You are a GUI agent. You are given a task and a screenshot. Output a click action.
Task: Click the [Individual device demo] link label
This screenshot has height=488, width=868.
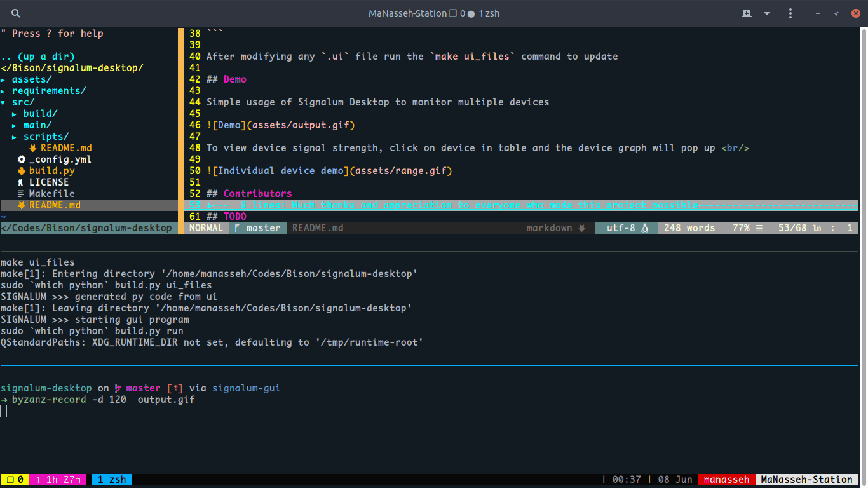pos(281,171)
